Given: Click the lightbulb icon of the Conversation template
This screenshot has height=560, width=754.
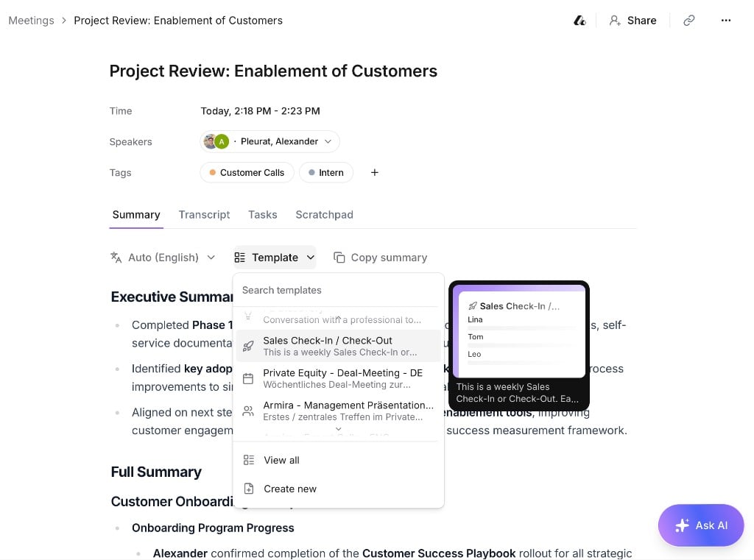Looking at the screenshot, I should pyautogui.click(x=248, y=316).
